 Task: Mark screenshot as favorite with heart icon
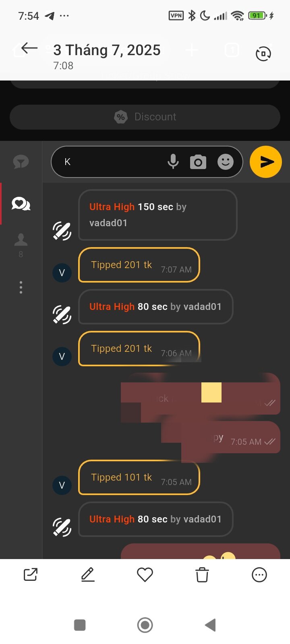tap(145, 575)
